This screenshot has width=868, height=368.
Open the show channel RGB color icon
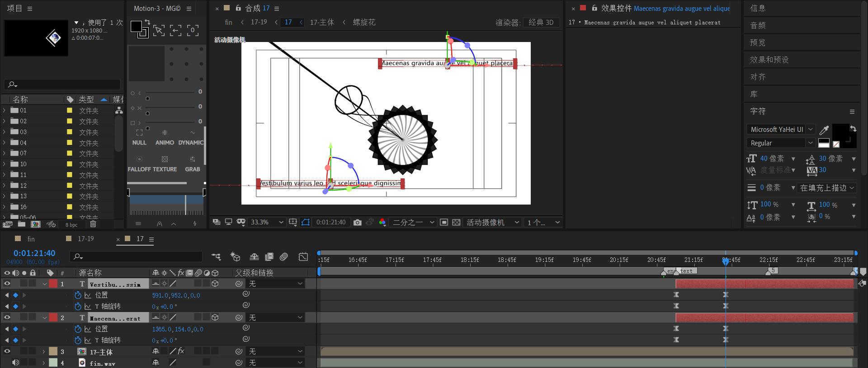coord(382,222)
